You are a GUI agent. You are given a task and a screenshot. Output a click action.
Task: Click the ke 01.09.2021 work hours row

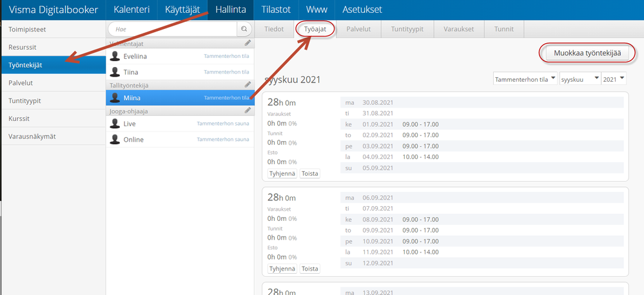tap(482, 124)
